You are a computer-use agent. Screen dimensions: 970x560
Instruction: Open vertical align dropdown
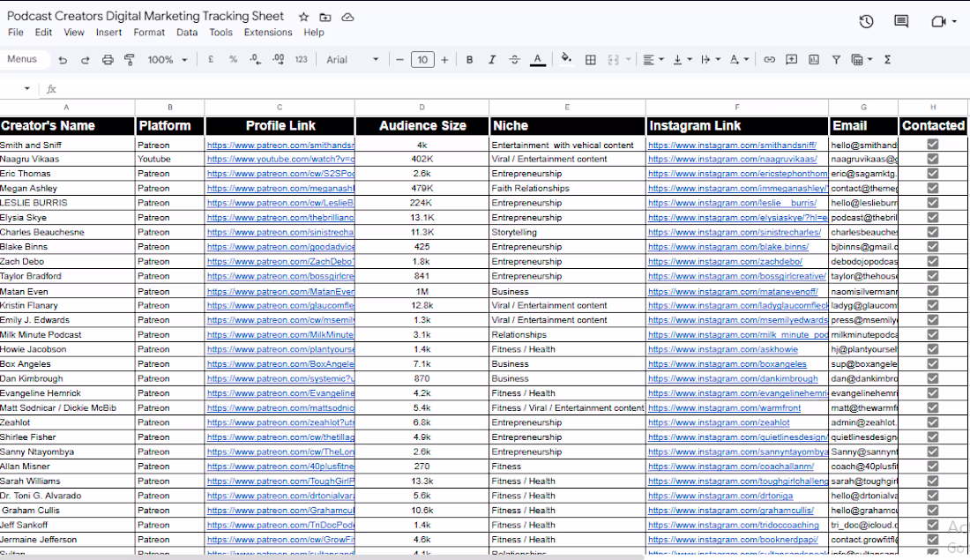click(x=683, y=59)
